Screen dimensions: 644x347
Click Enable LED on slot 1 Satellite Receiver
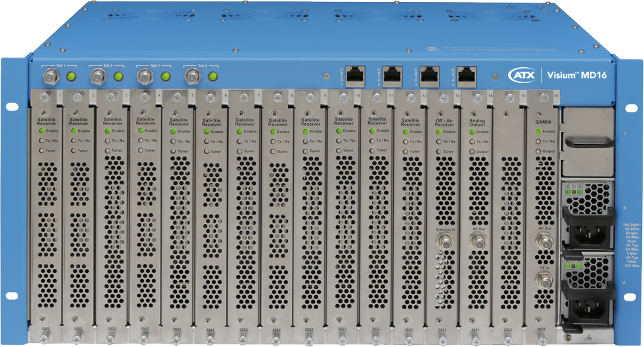[41, 131]
